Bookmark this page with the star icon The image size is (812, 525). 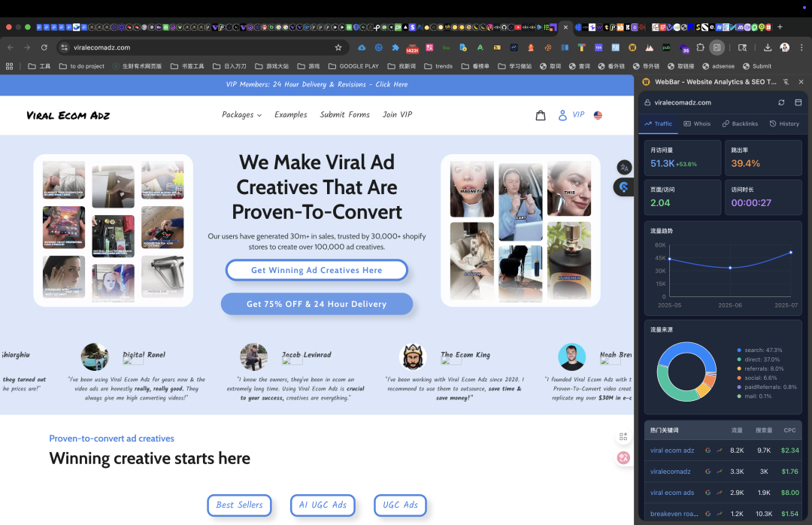(338, 47)
